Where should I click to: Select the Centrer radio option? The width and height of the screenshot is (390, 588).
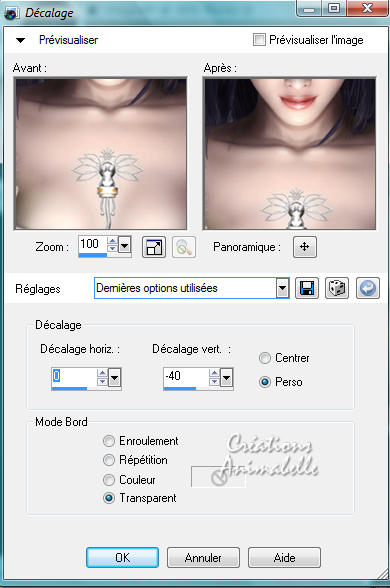point(265,358)
